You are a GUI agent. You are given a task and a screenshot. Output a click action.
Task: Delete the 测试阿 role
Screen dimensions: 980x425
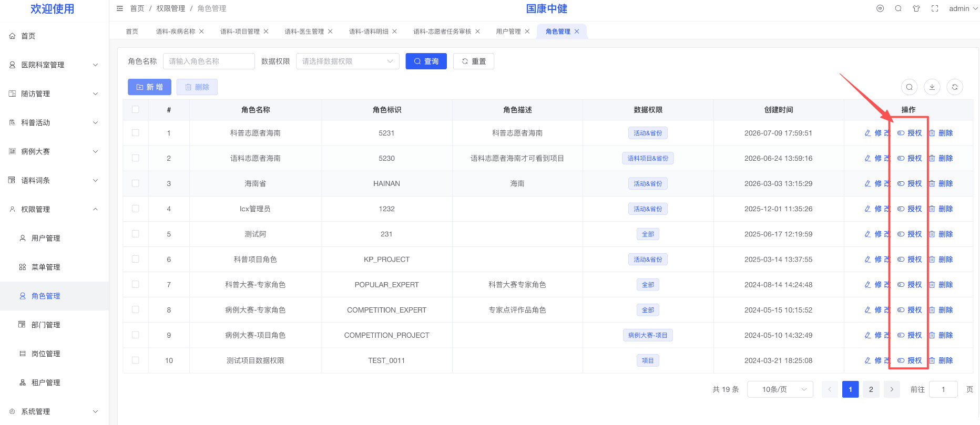941,234
